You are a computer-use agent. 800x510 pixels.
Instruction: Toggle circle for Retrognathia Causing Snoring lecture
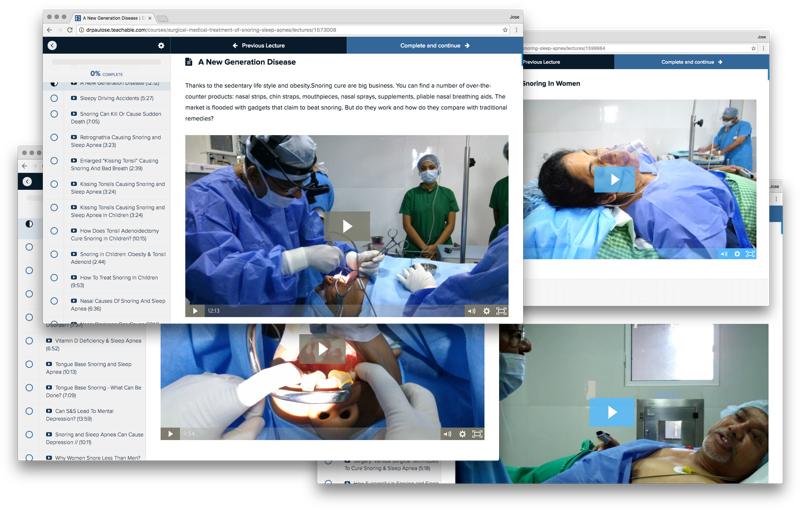54,137
